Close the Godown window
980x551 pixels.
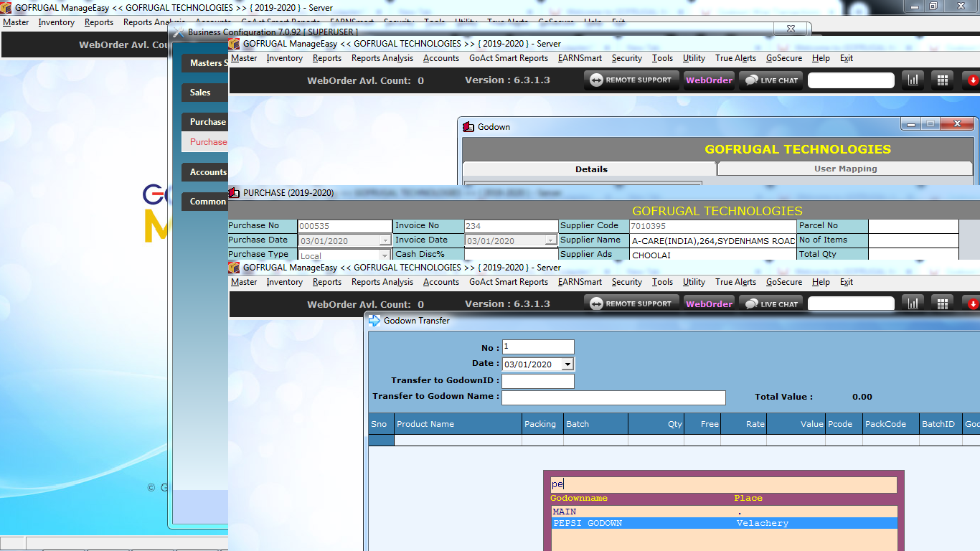coord(958,124)
